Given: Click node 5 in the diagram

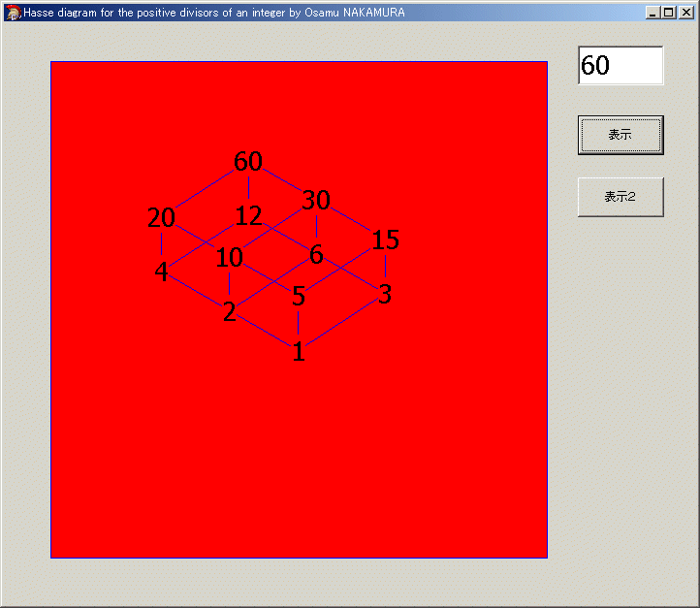Looking at the screenshot, I should pos(299,297).
